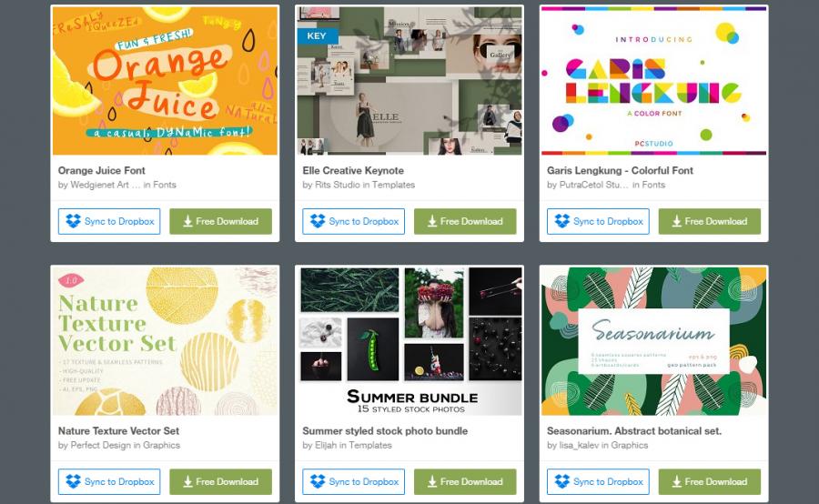Viewport: 819px width, 504px height.
Task: Click Dropbox icon under Nature Texture Vector Set
Action: (x=73, y=481)
